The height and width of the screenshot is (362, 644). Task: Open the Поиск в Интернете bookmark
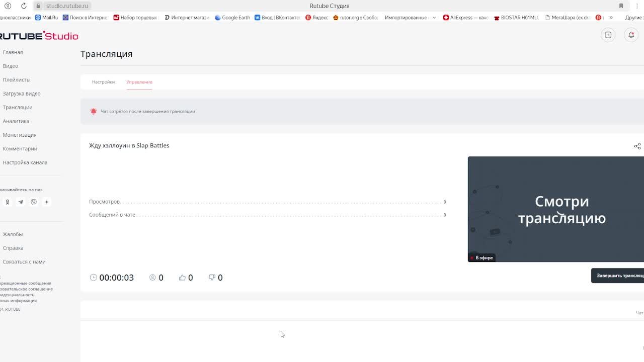pos(85,18)
